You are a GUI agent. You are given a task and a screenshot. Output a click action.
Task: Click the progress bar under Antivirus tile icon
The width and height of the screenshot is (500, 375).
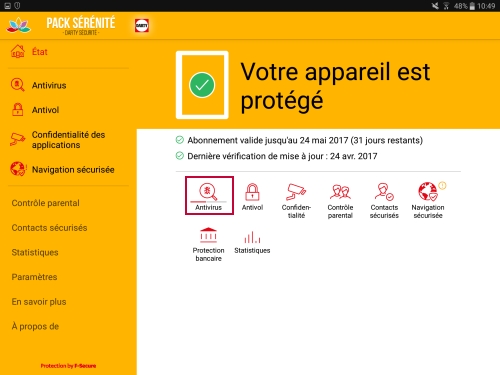click(x=208, y=202)
